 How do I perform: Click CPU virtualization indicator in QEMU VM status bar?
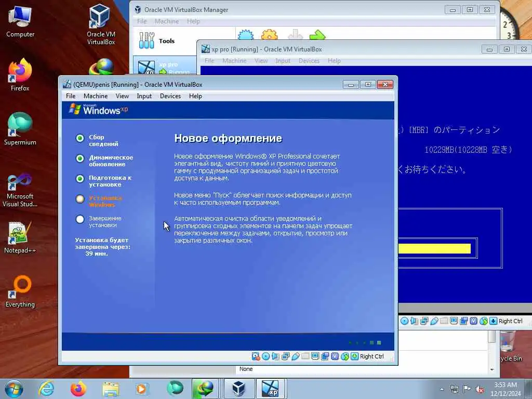click(335, 356)
